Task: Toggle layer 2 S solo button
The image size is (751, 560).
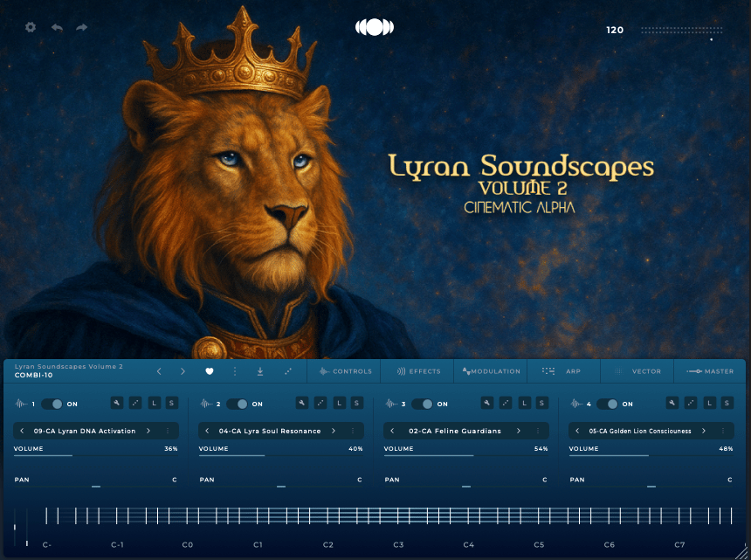Action: (x=357, y=403)
